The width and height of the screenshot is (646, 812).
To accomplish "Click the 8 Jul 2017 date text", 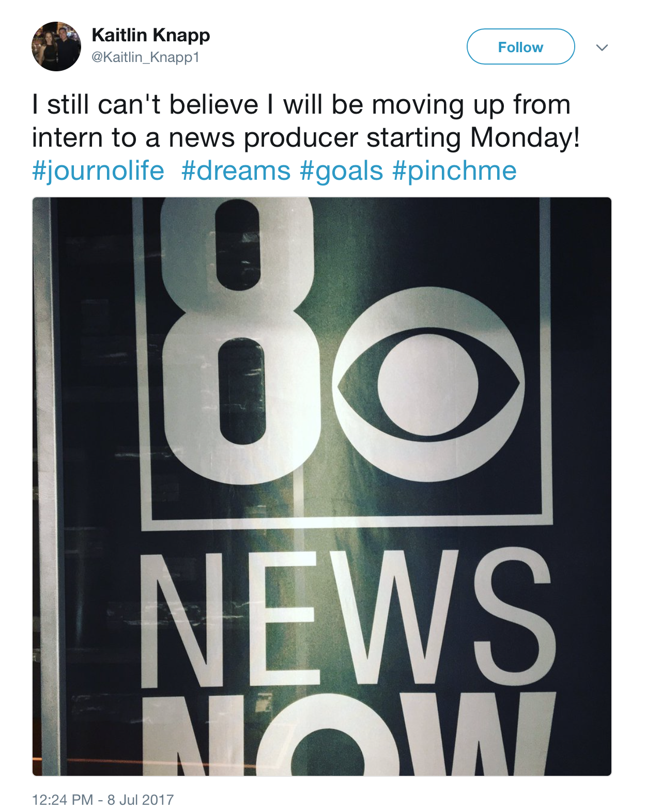I will tap(141, 800).
